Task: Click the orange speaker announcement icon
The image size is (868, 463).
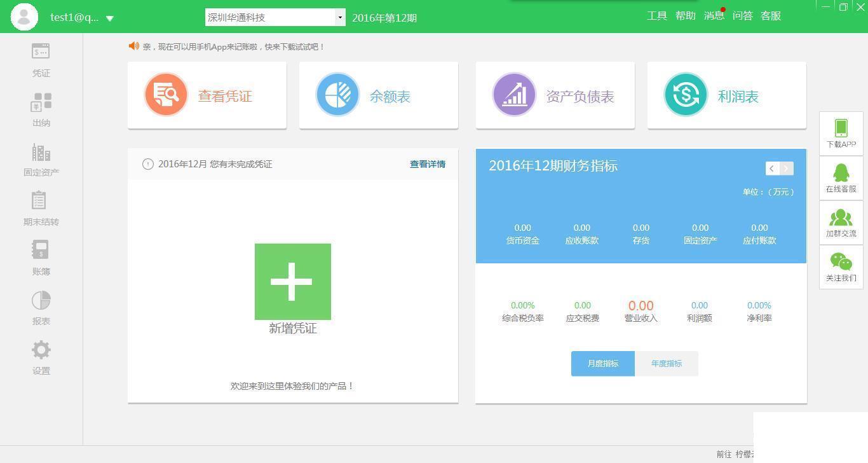Action: (133, 46)
